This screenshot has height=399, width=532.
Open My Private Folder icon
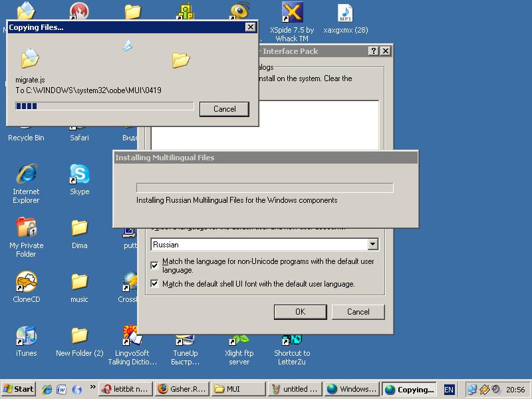pos(26,229)
